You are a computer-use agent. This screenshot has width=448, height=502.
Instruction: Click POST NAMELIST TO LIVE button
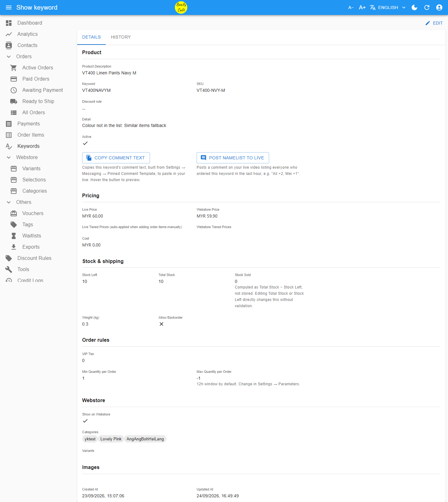[233, 158]
